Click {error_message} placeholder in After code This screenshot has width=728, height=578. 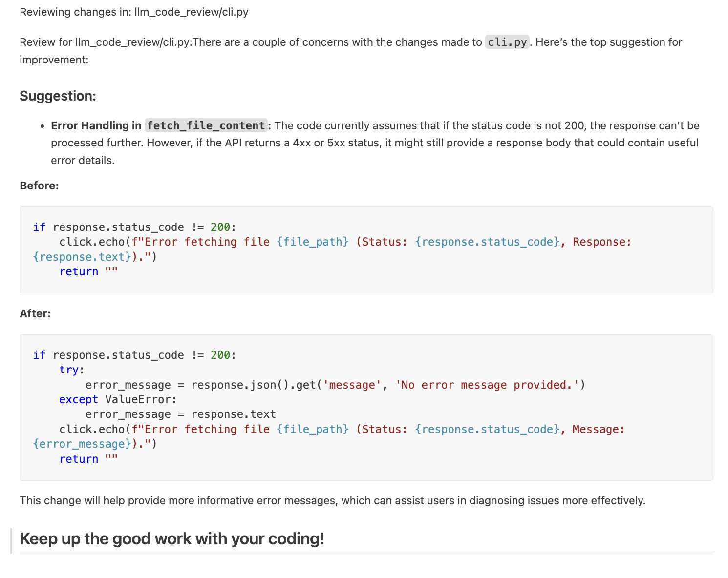(82, 444)
